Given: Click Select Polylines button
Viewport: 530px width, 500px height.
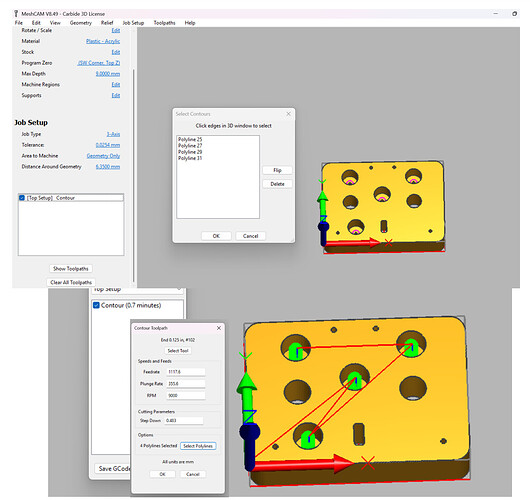Looking at the screenshot, I should [x=198, y=446].
